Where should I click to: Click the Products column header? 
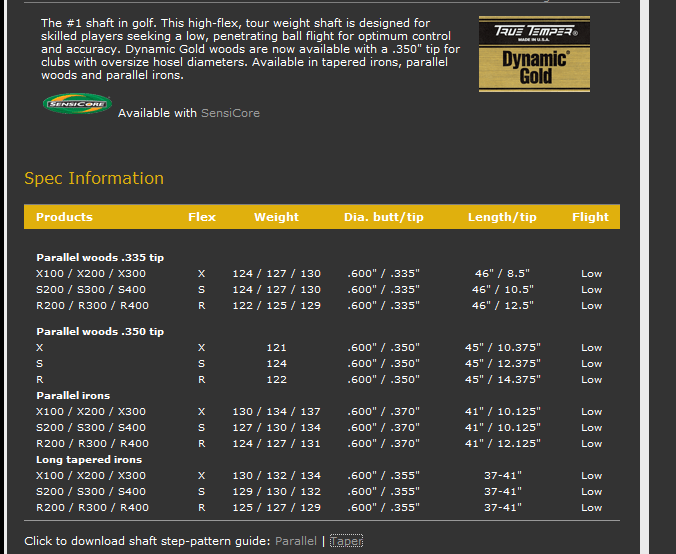click(x=64, y=217)
